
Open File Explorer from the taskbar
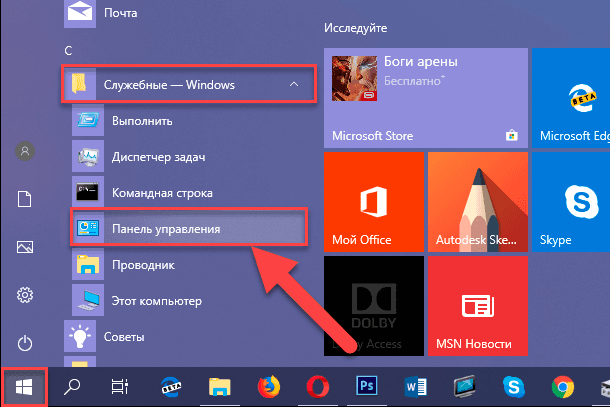tap(219, 387)
